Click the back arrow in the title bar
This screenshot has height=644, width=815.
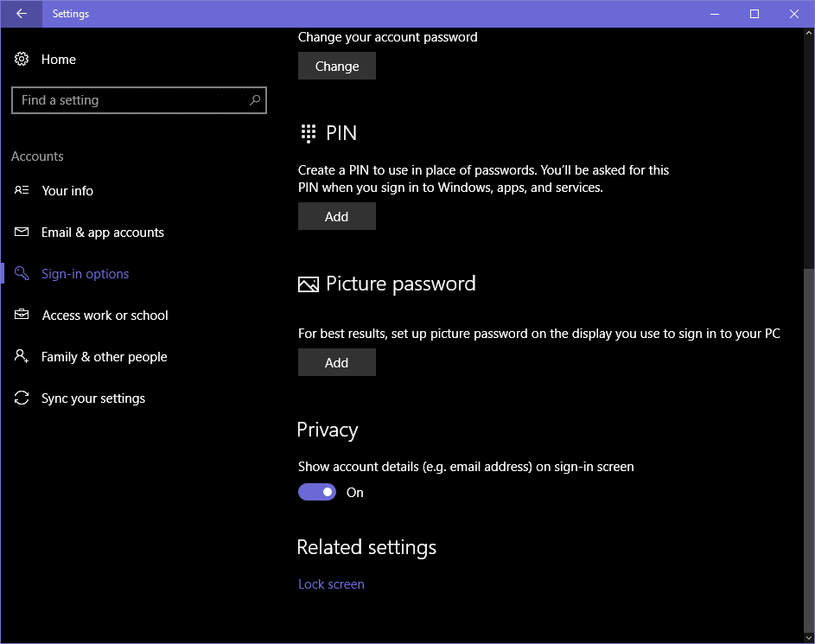(20, 14)
